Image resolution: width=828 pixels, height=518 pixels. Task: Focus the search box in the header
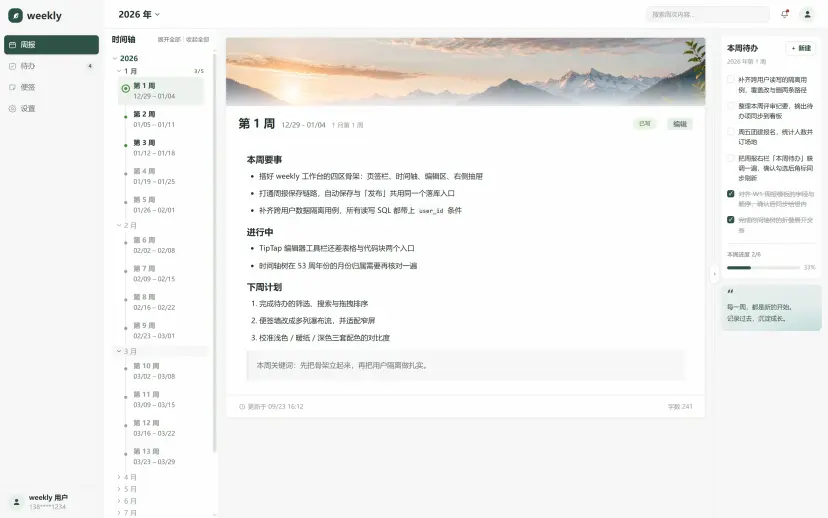click(708, 14)
